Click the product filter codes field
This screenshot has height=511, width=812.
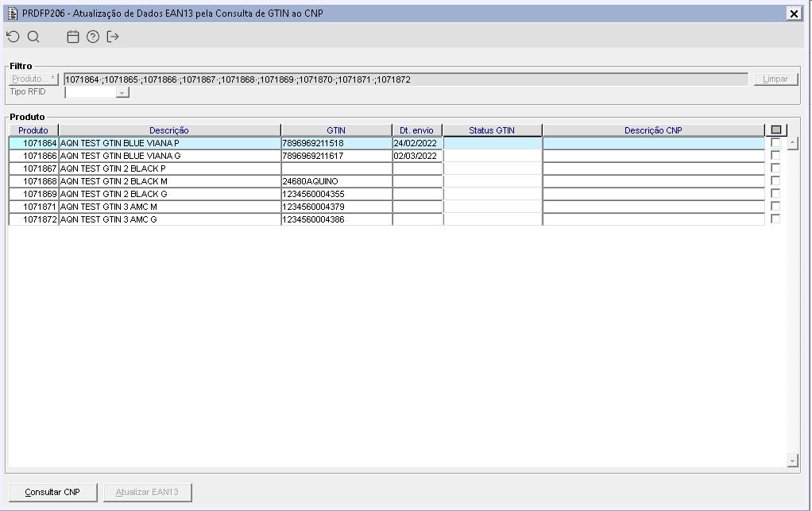(406, 79)
